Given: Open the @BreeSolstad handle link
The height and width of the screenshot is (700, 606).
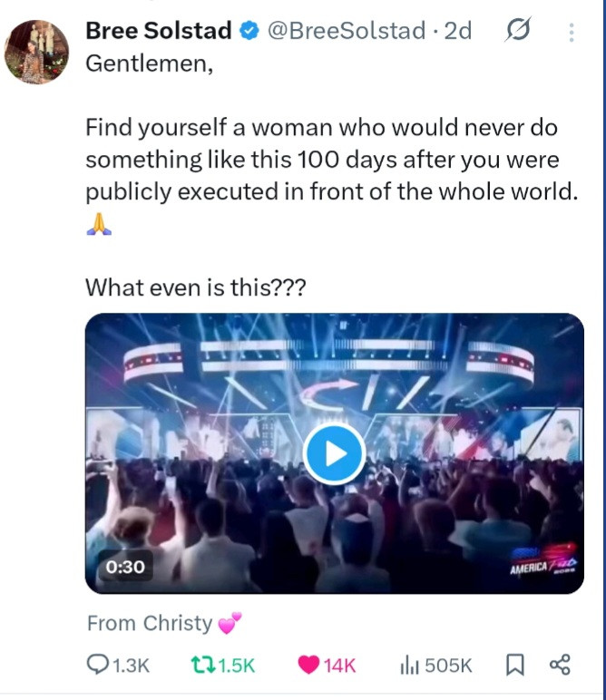Looking at the screenshot, I should click(347, 31).
